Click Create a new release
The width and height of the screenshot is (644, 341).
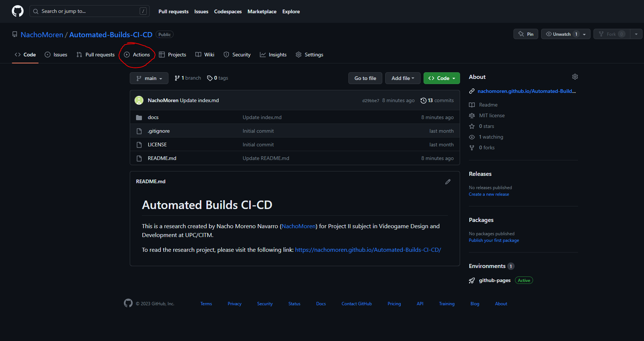[x=489, y=194]
